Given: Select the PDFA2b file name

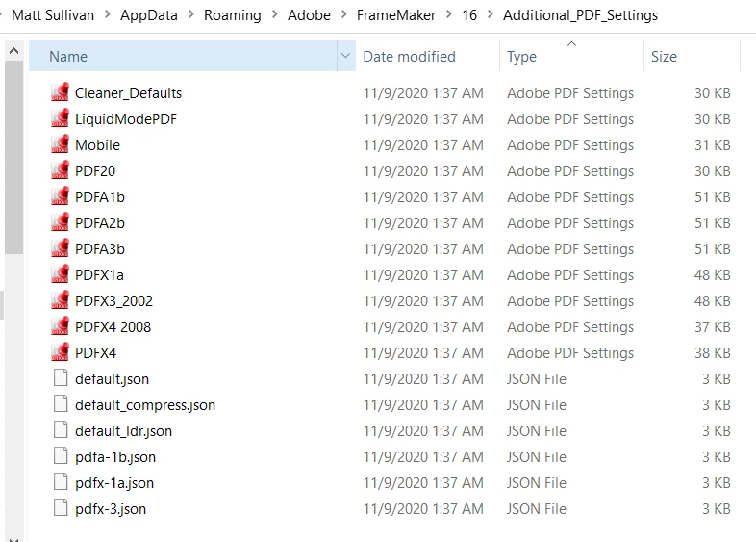Looking at the screenshot, I should coord(100,223).
